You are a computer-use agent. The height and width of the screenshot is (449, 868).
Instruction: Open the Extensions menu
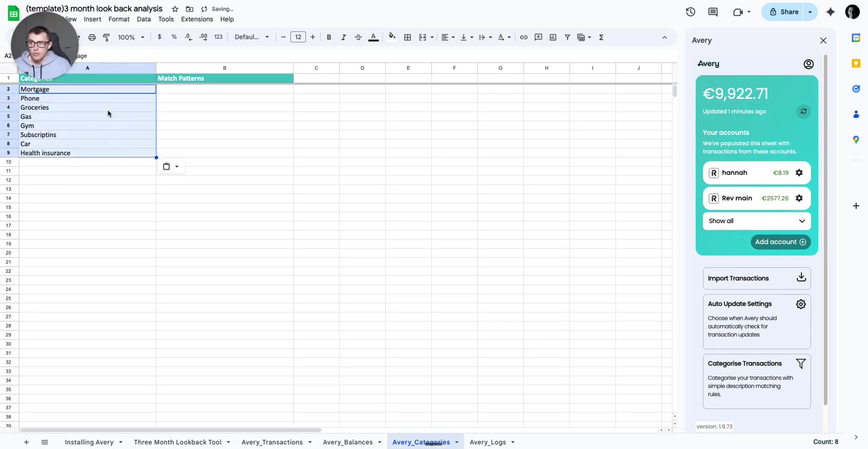click(197, 19)
